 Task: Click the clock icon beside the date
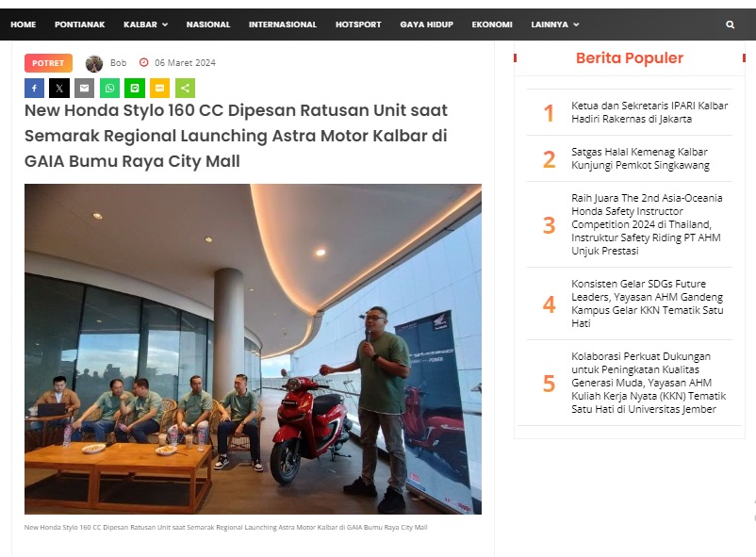click(143, 62)
